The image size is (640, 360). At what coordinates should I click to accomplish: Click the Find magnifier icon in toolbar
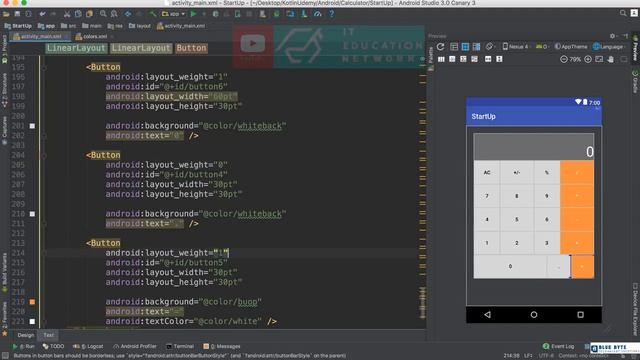tap(103, 14)
